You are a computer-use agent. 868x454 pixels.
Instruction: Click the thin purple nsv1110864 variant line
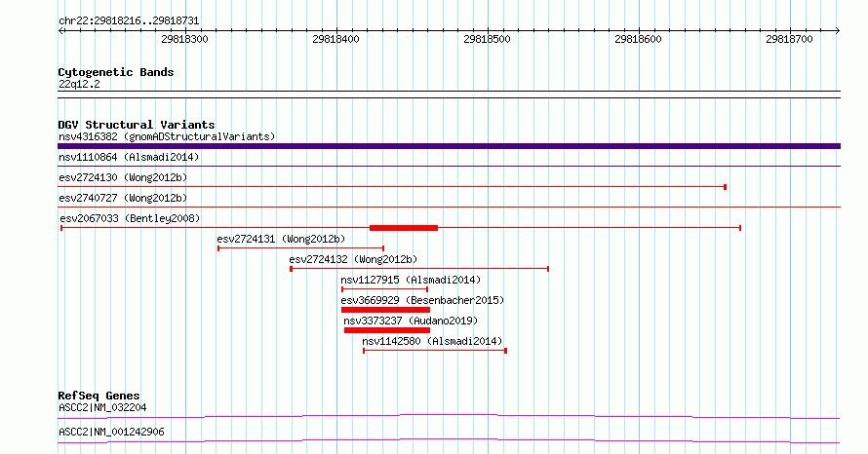[449, 167]
